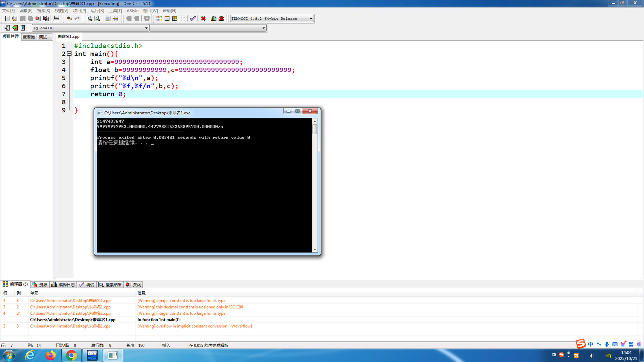Open the TDM-GCC compiler selection dropdown
The image size is (644, 362).
click(311, 18)
